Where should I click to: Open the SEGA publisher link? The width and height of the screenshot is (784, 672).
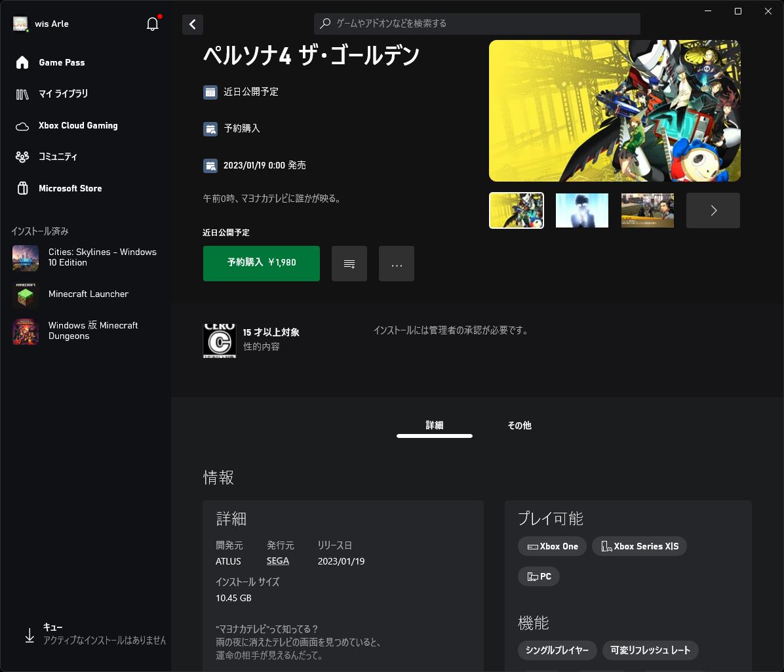277,561
